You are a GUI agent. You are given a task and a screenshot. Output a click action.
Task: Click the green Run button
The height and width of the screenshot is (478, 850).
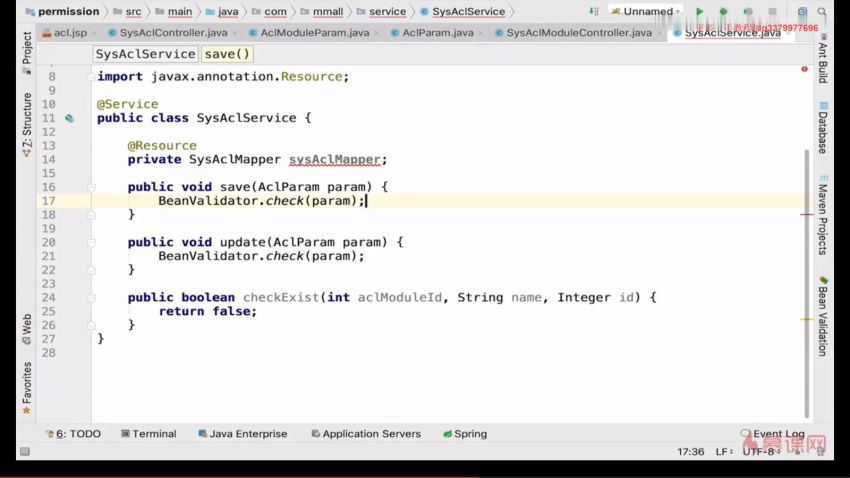coord(700,12)
